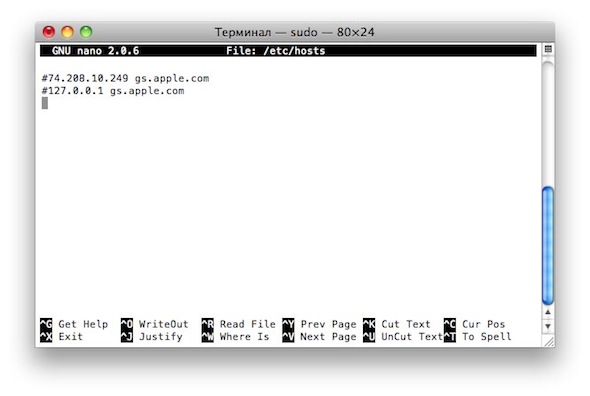This screenshot has width=590, height=396.
Task: Click the blue vertical scrollbar thumb
Action: [548, 245]
